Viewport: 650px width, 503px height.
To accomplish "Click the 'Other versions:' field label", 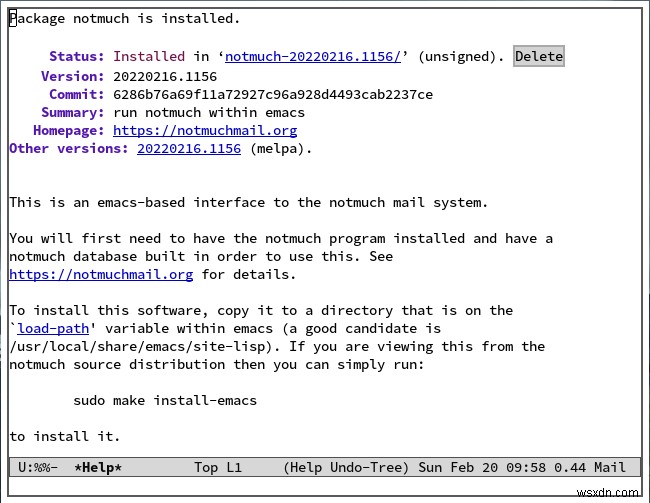I will click(x=69, y=148).
